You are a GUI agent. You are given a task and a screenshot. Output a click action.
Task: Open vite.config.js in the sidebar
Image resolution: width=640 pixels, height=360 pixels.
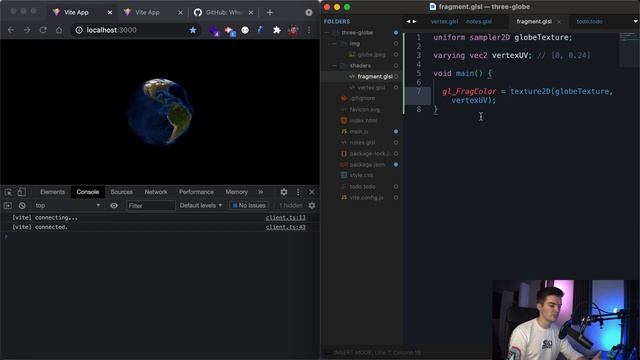click(x=366, y=198)
